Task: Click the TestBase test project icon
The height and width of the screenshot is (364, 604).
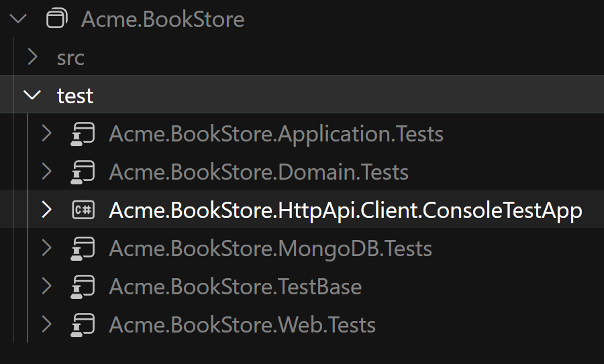Action: (83, 287)
